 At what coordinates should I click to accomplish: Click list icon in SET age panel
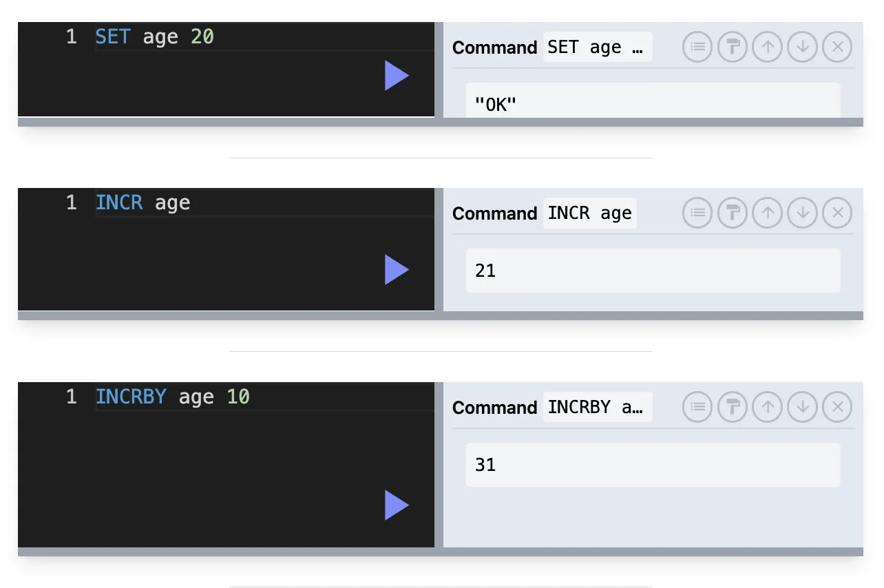point(697,48)
